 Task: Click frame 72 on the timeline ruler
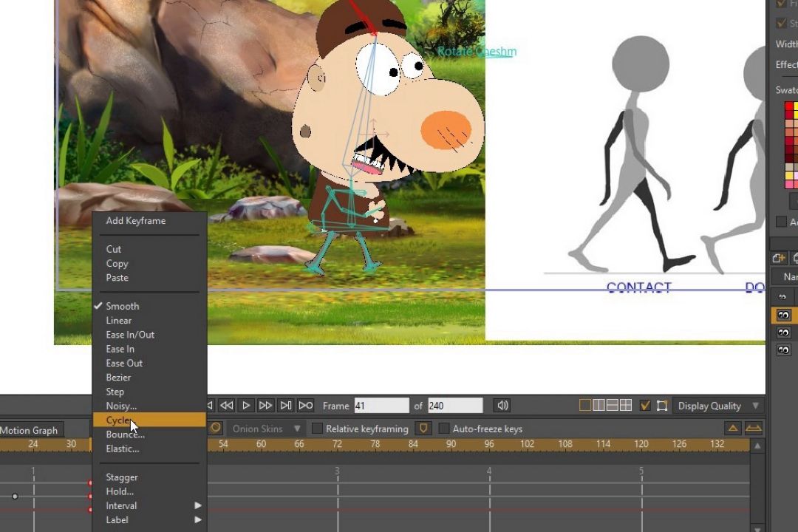[337, 444]
